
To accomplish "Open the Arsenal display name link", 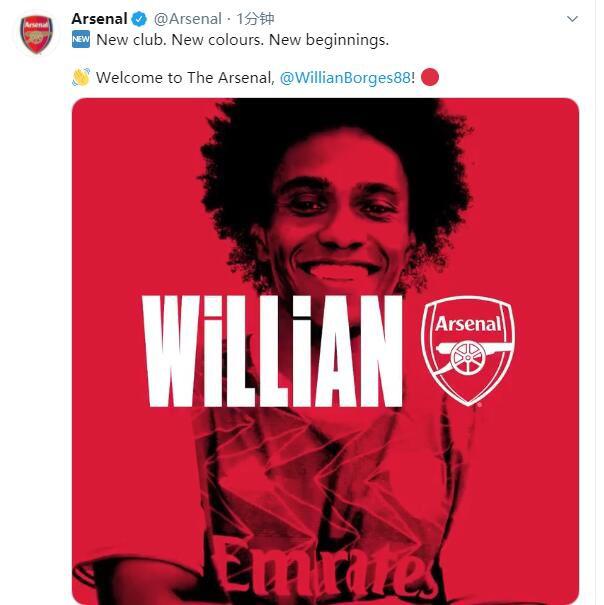I will 99,19.
